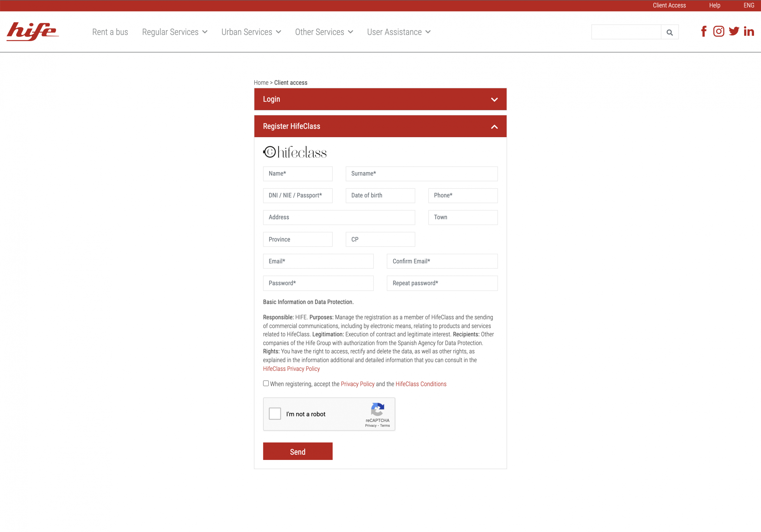Tick the accept Privacy Policy checkbox

[266, 383]
